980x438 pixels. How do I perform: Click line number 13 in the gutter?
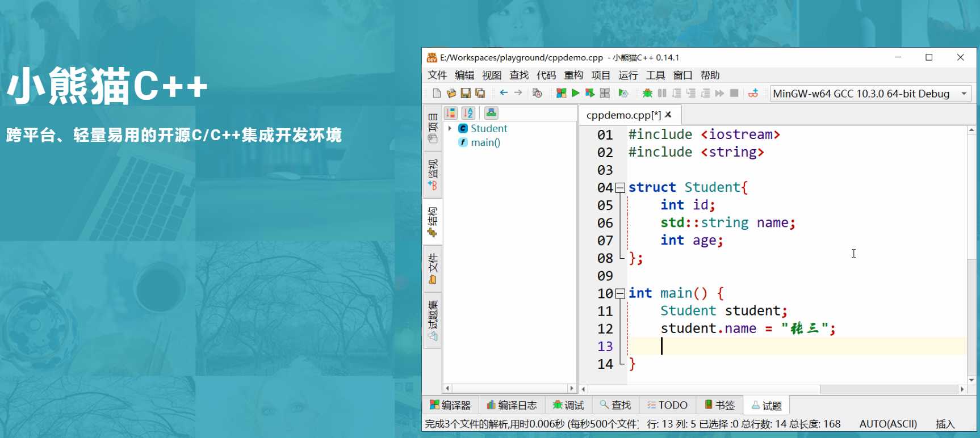[605, 346]
